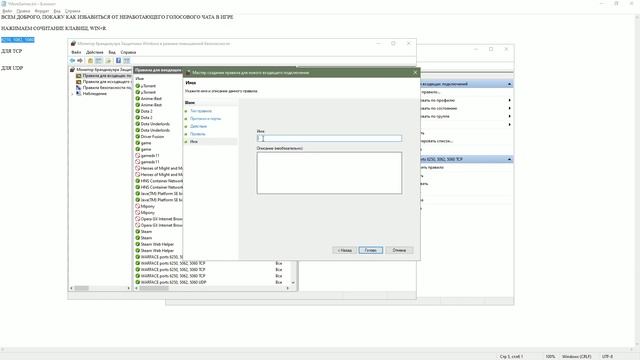
Task: Click Windows (CRLF) in Notepad status bar
Action: coord(576,356)
